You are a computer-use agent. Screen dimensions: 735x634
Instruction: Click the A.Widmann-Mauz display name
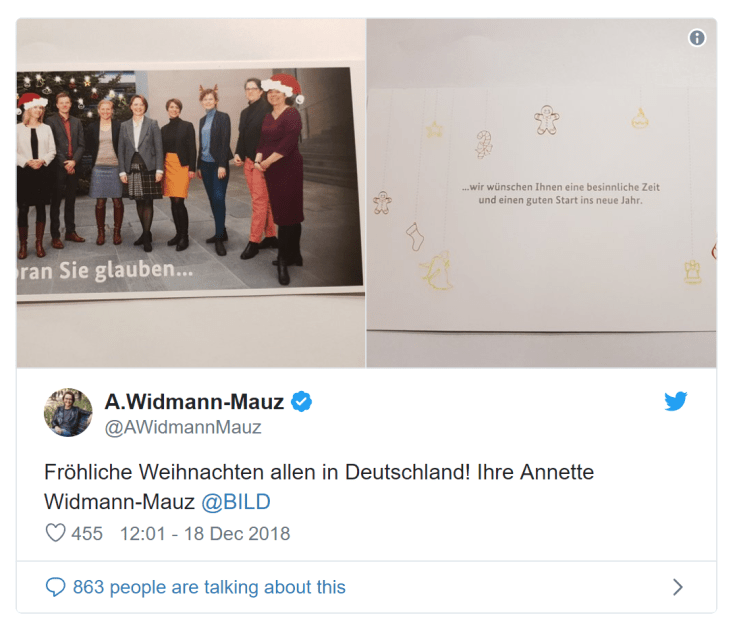point(194,402)
